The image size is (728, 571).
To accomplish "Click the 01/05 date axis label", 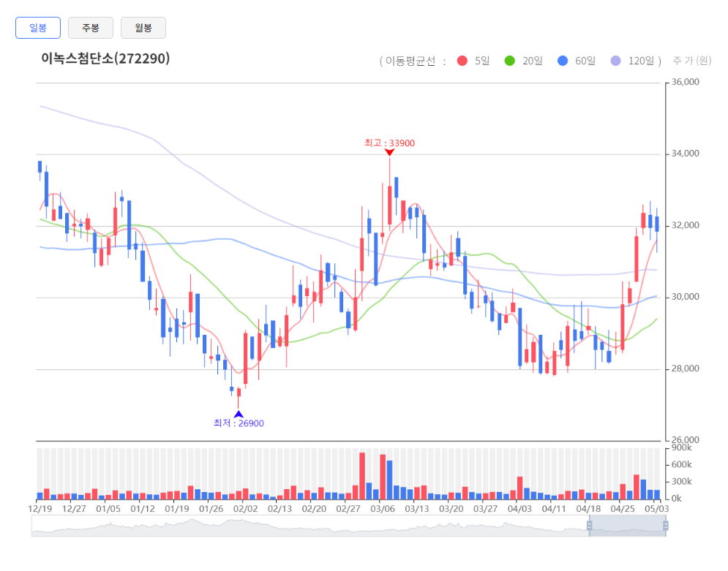I will point(108,508).
